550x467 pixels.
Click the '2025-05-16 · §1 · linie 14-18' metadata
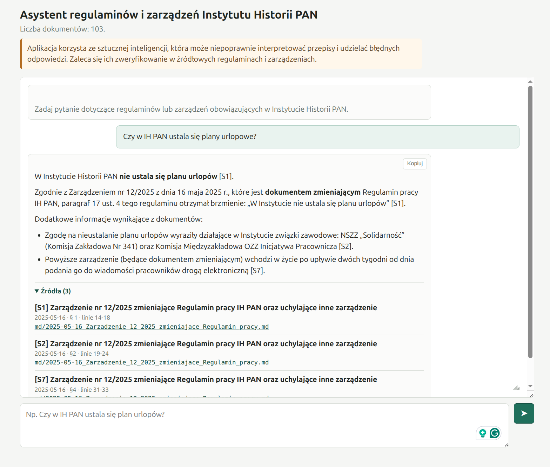coord(72,318)
